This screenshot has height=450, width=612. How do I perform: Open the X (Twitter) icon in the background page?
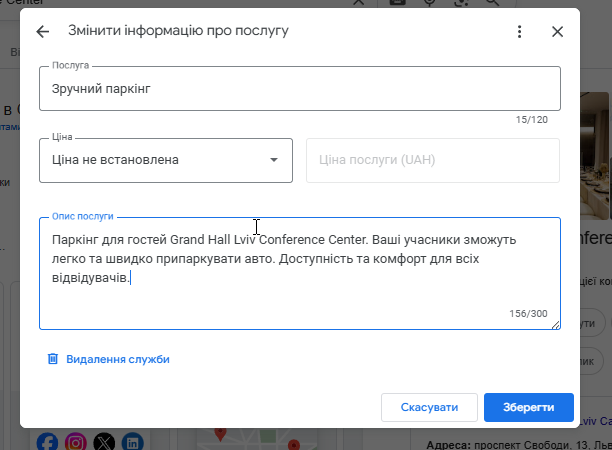click(x=104, y=442)
